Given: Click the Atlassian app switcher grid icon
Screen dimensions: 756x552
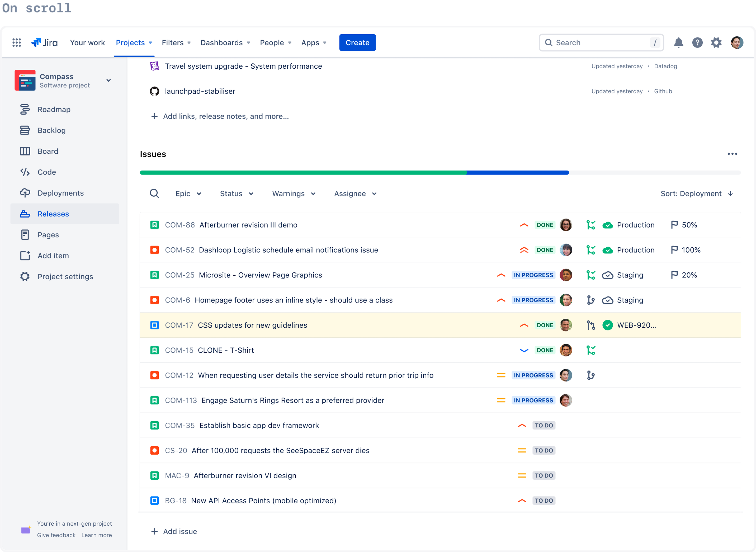Looking at the screenshot, I should [x=16, y=43].
